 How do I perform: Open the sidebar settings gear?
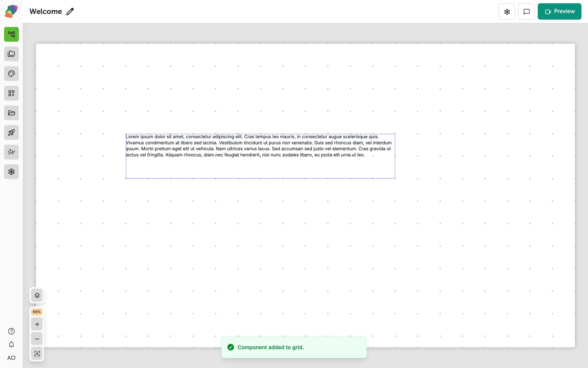pos(11,172)
